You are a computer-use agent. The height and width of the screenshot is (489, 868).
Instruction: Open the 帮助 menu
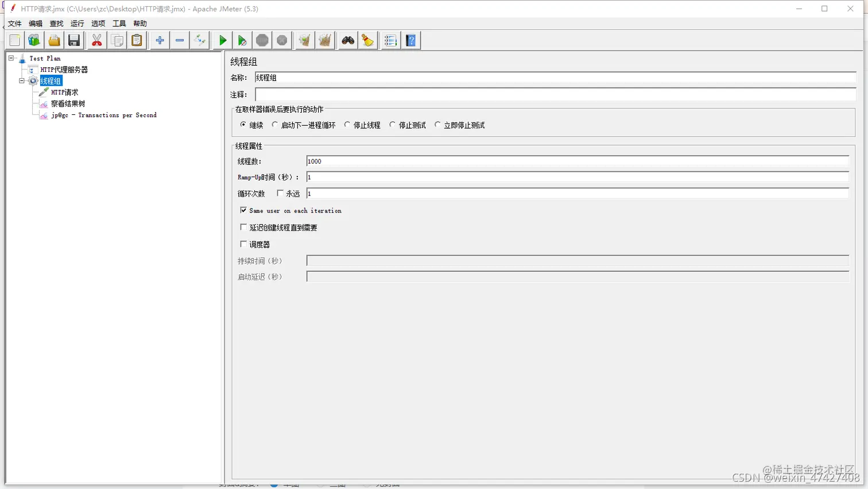coord(140,24)
